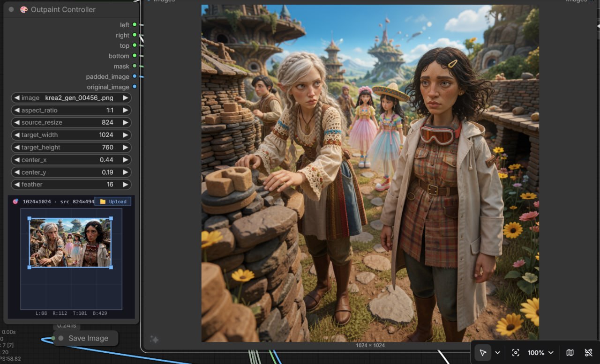
Task: Decrease target_height with the left arrow
Action: 17,147
